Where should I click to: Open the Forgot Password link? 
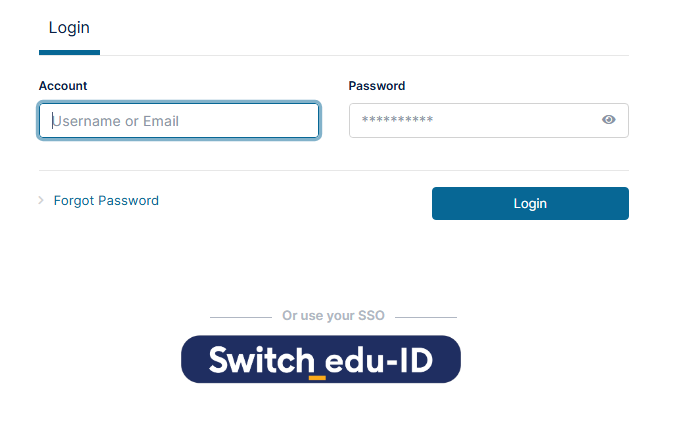coord(106,201)
